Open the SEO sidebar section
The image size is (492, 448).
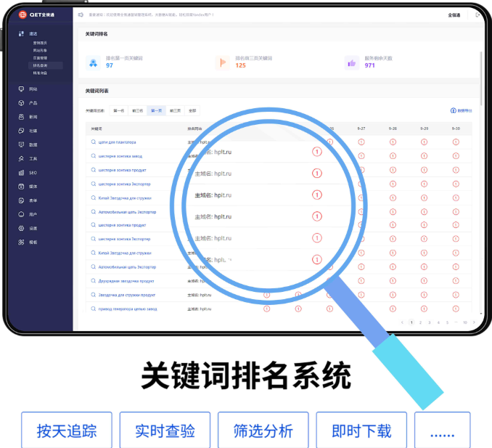(33, 173)
